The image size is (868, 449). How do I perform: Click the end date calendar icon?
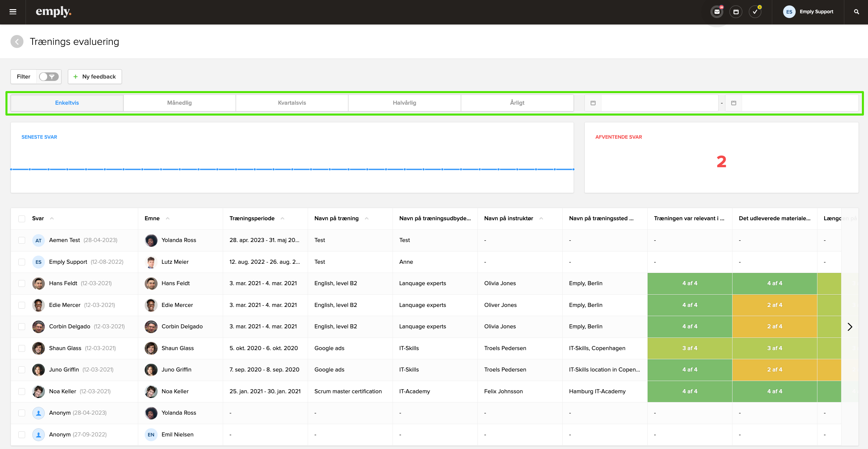tap(734, 103)
